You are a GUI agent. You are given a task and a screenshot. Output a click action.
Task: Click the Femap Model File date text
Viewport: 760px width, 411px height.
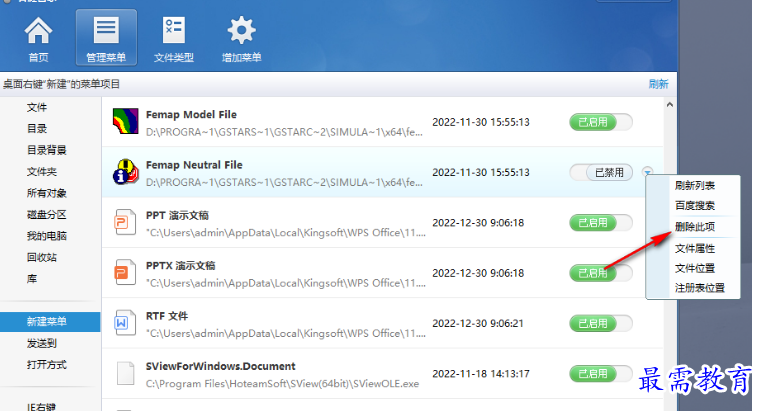coord(481,122)
